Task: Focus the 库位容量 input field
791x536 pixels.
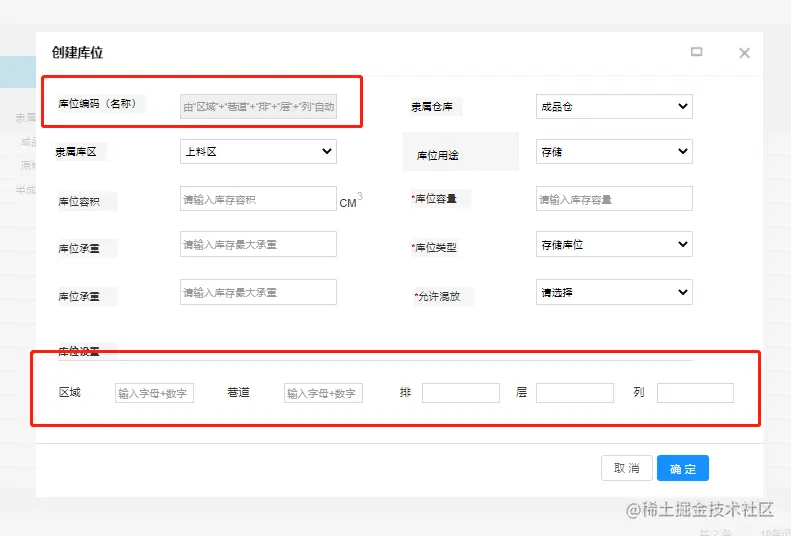Action: 614,199
